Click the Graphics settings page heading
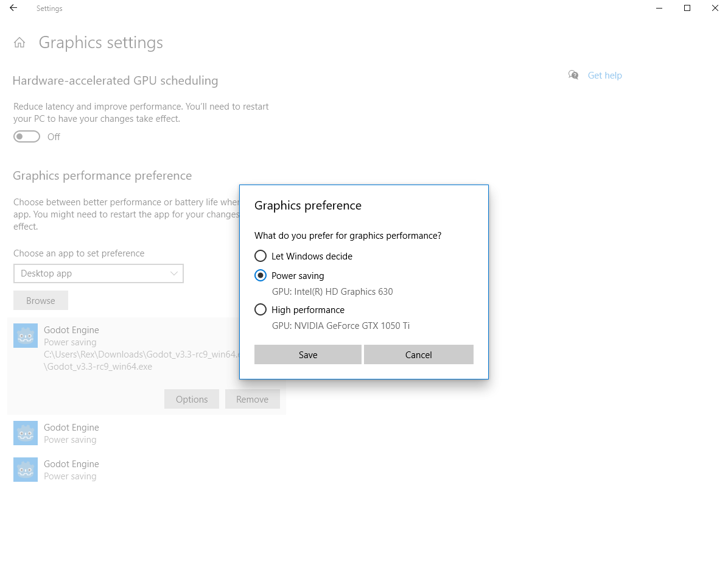Image resolution: width=728 pixels, height=564 pixels. tap(101, 43)
